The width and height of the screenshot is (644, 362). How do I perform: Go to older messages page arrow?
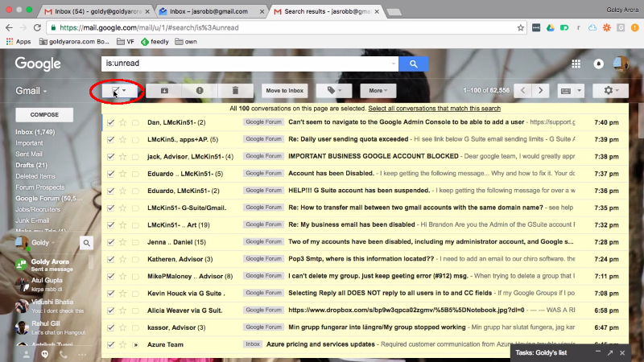540,90
